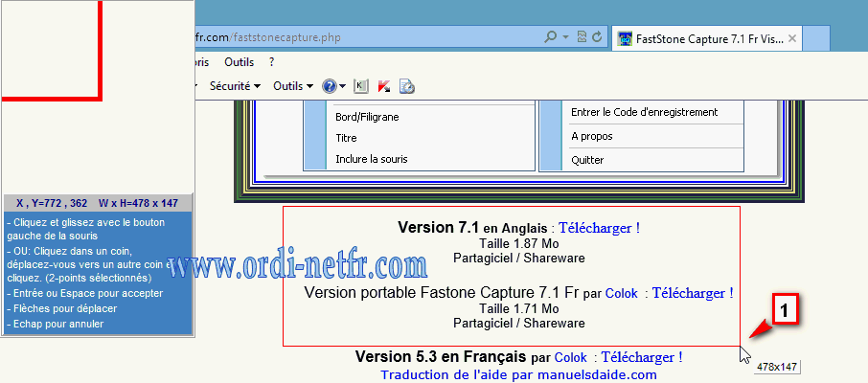Click the toolbar page icon with clock
This screenshot has height=383, width=868.
407,86
